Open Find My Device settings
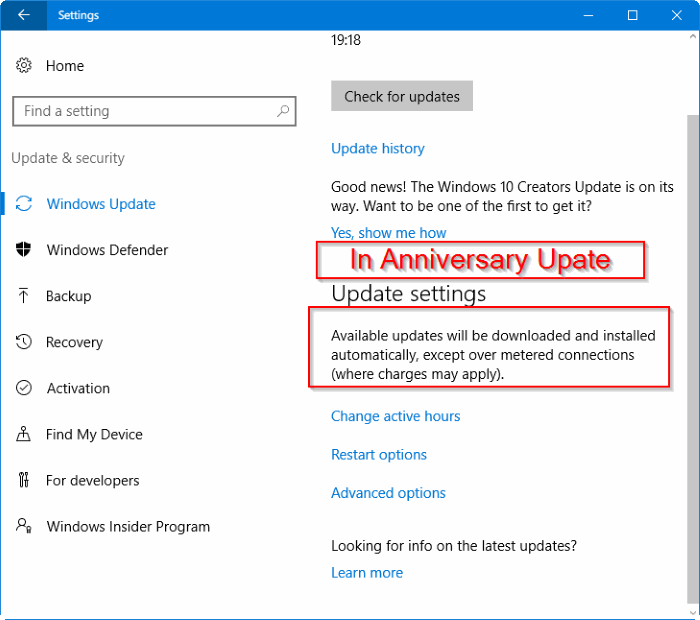 point(94,434)
